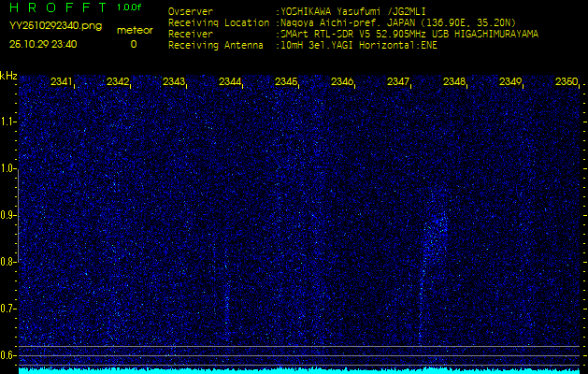
Task: Click the kHz axis unit label
Action: click(8, 76)
